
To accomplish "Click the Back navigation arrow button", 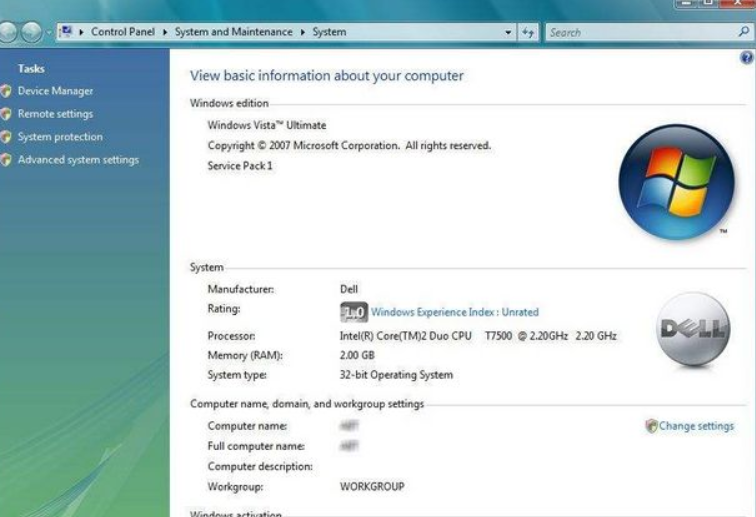I will (x=8, y=32).
